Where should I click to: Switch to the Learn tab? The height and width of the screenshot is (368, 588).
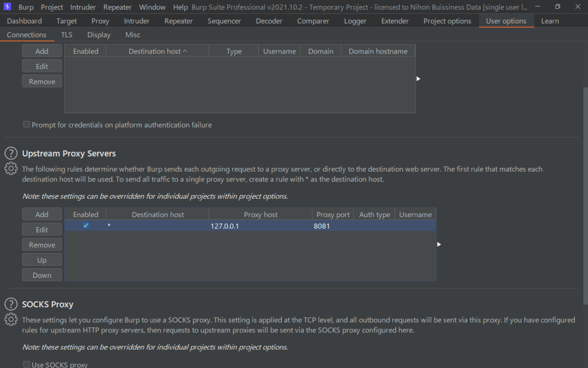pyautogui.click(x=550, y=21)
